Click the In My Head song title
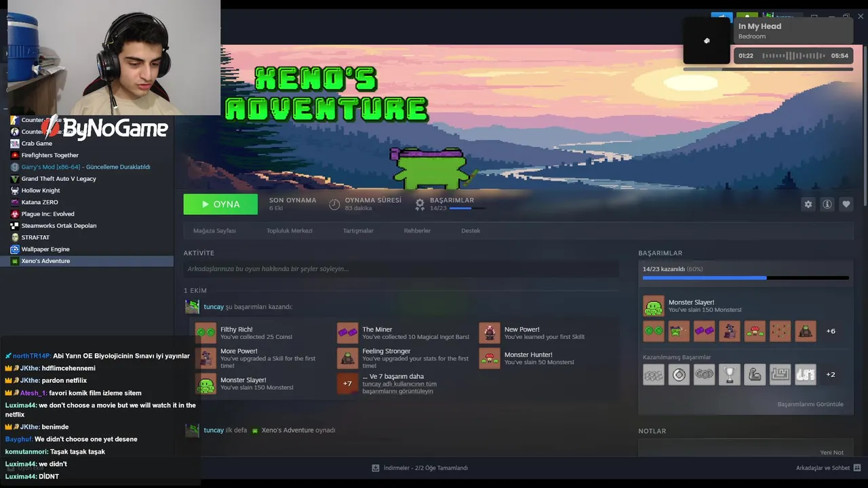 pos(759,26)
